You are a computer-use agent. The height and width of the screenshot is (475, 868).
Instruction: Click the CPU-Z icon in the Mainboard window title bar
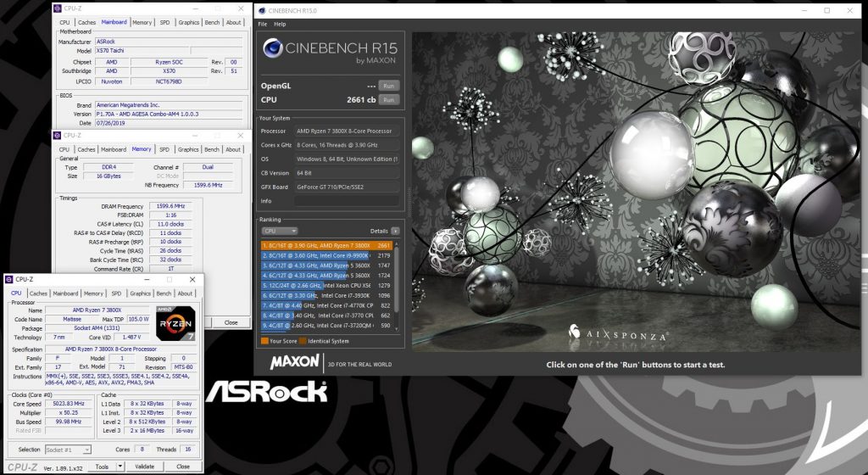[x=58, y=8]
